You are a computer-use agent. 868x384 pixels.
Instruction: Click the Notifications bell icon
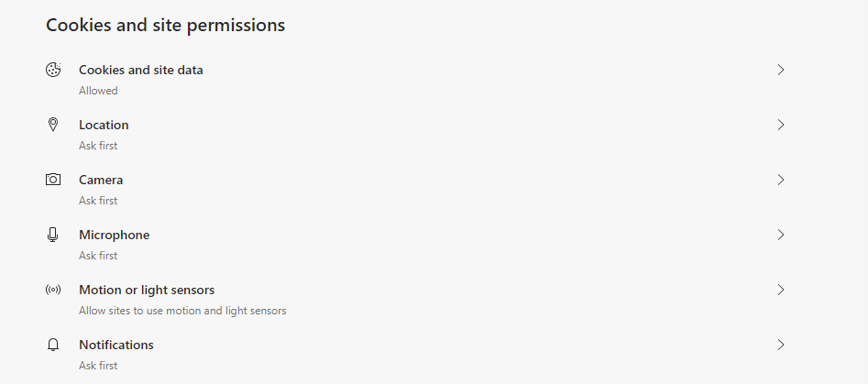coord(53,345)
